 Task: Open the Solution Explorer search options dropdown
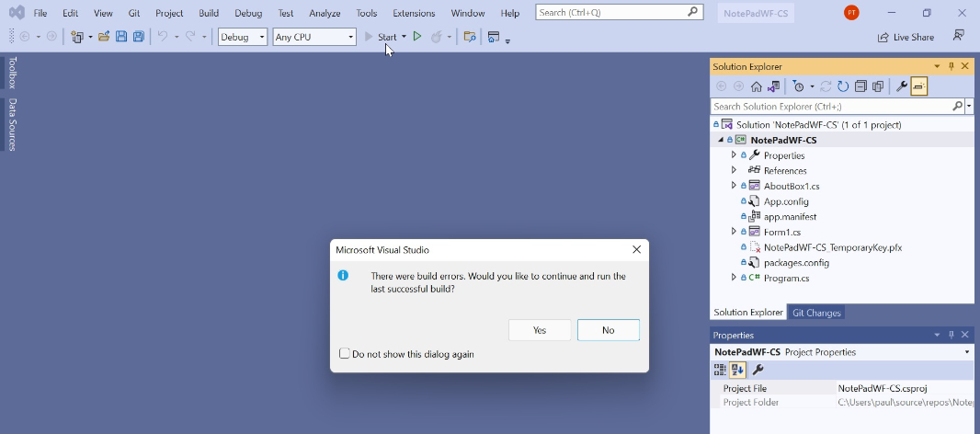pos(969,107)
